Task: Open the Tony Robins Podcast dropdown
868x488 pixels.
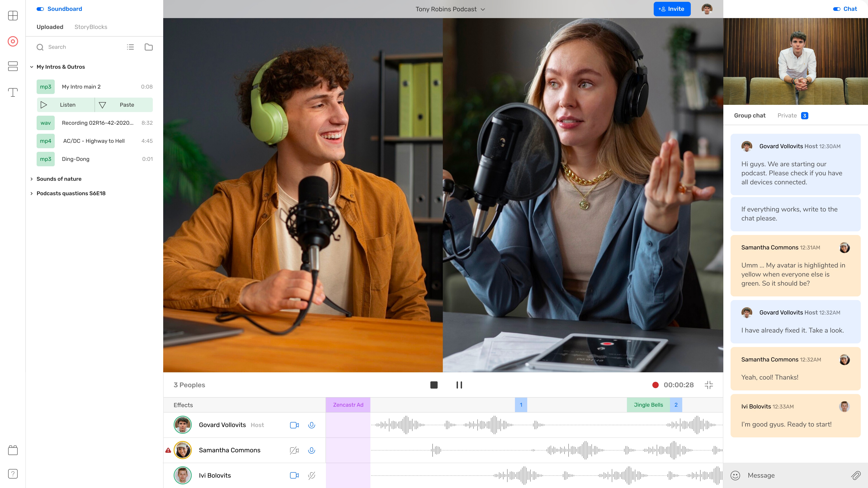Action: pyautogui.click(x=450, y=9)
